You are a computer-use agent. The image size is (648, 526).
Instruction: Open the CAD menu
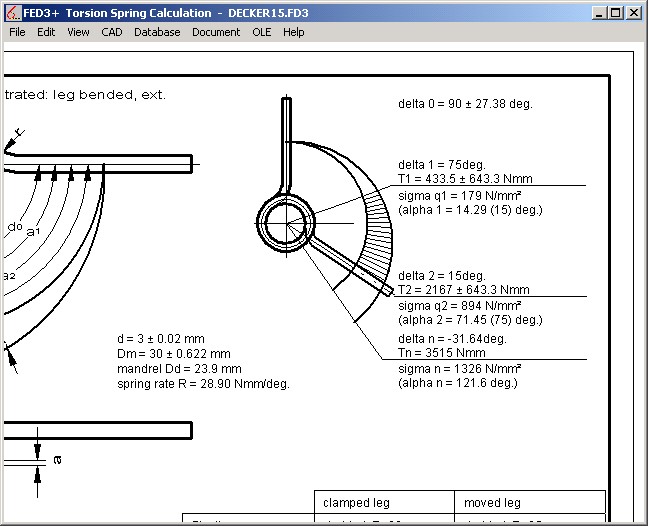(x=112, y=32)
